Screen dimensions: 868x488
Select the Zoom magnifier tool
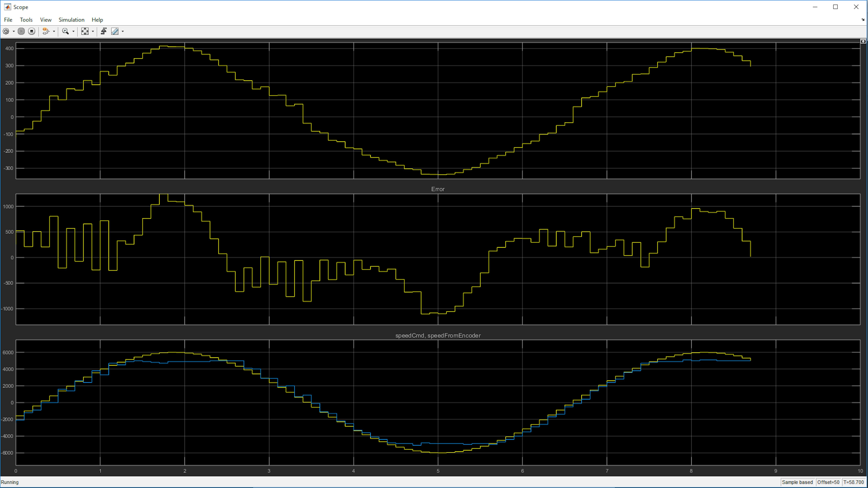[66, 31]
